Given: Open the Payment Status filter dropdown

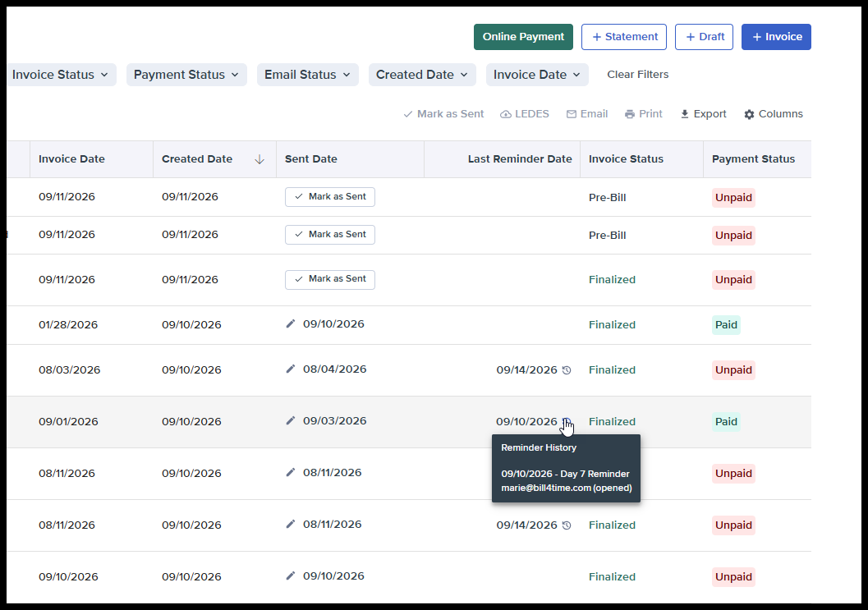Looking at the screenshot, I should 186,75.
